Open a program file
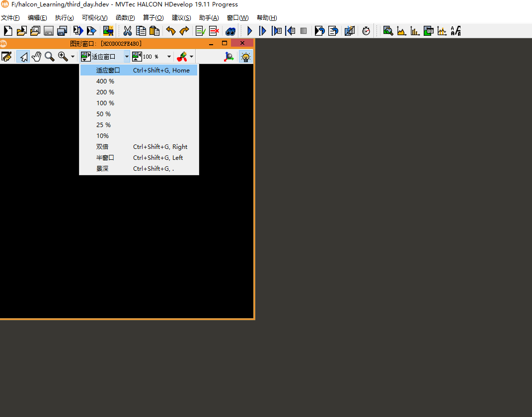This screenshot has height=417, width=532. tap(22, 31)
